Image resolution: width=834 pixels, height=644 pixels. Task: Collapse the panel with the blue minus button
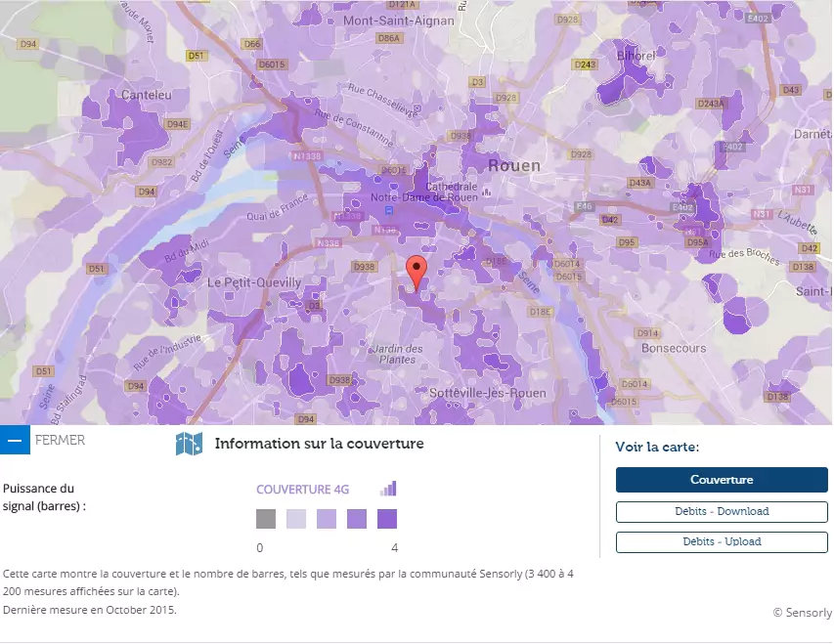pos(15,440)
